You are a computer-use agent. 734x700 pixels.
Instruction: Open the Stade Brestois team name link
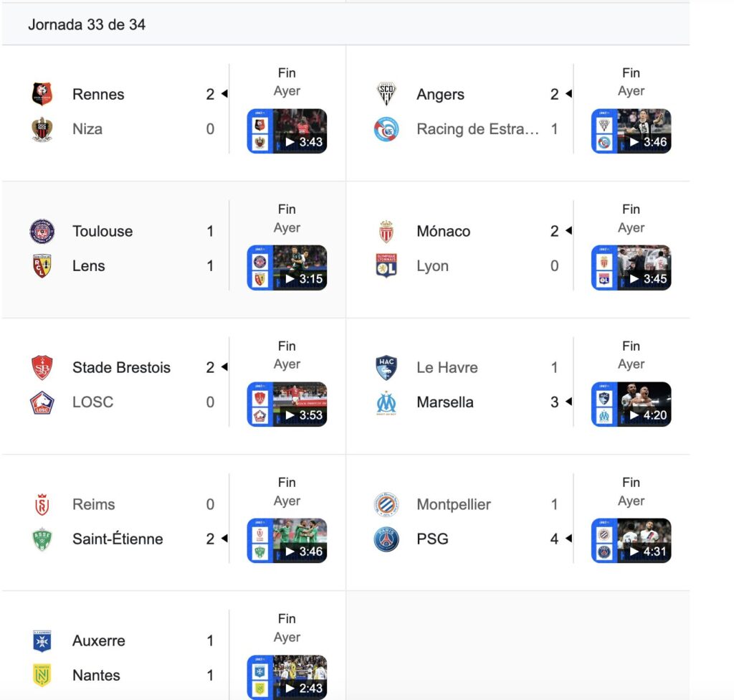click(x=121, y=367)
